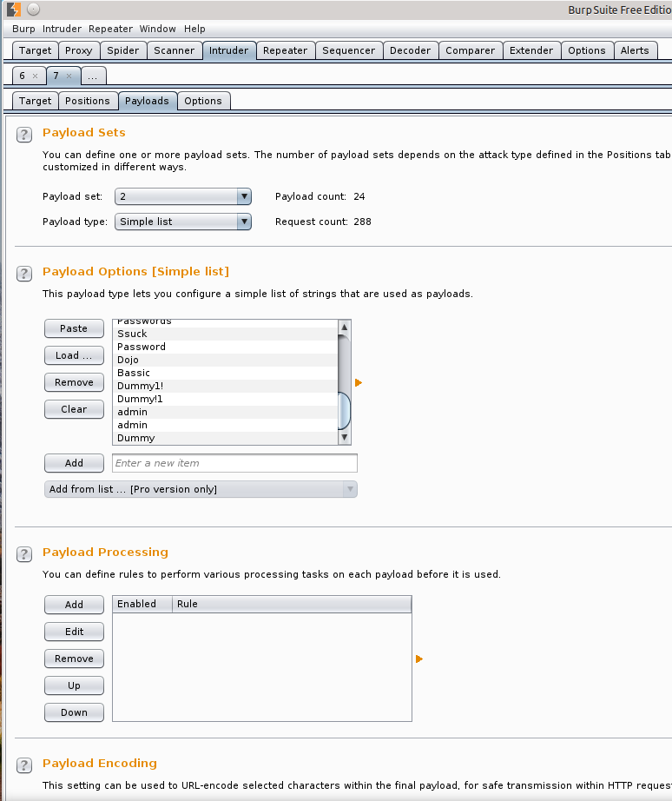Click payload list scrollbar up arrow
The height and width of the screenshot is (801, 672).
[344, 327]
